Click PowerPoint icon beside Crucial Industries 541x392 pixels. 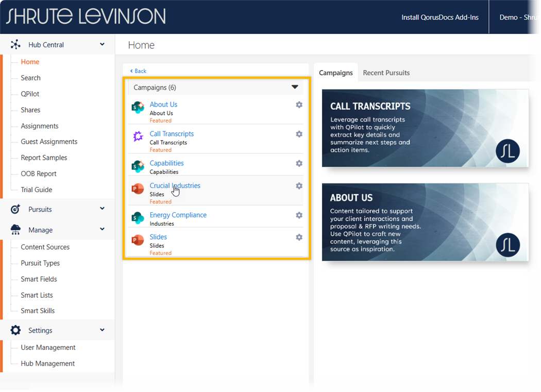(x=138, y=189)
